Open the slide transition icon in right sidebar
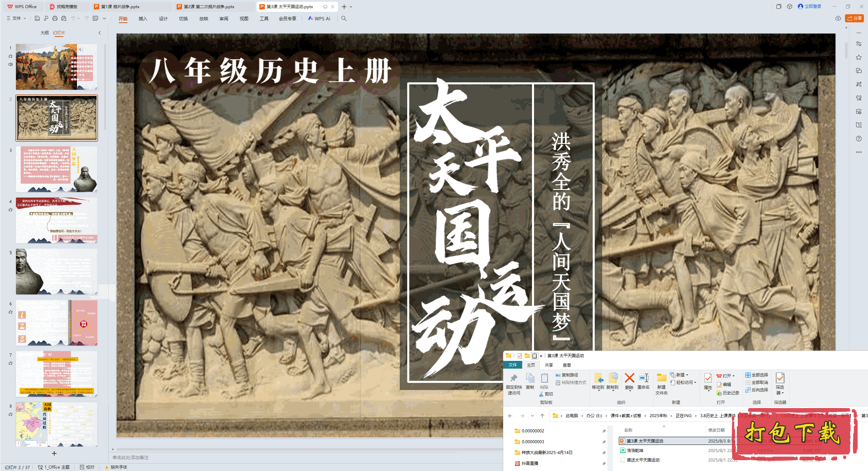868x471 pixels. [x=859, y=71]
